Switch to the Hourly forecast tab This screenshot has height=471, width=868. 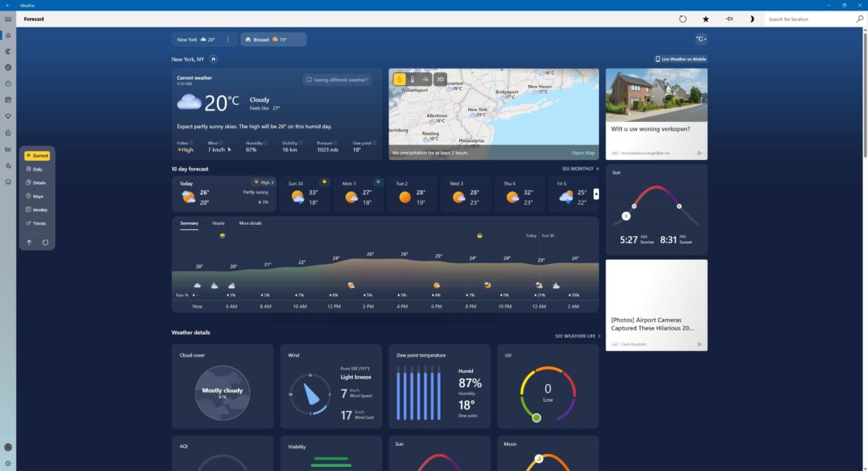pos(218,223)
